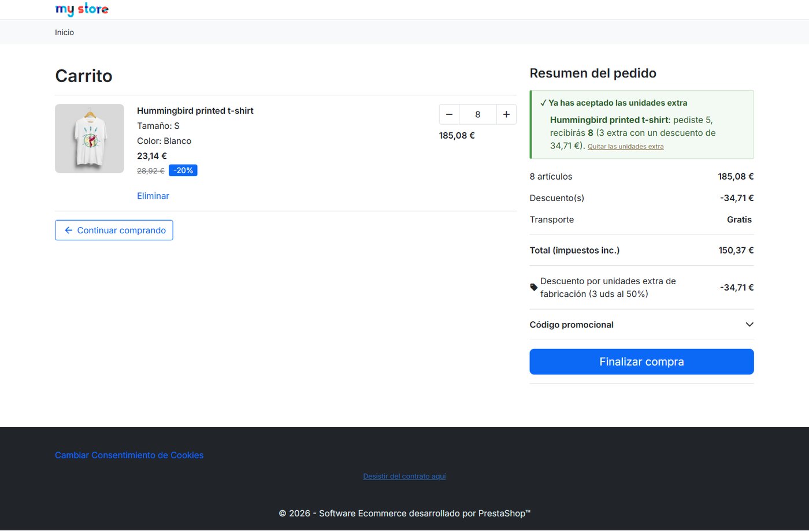Click the Carrito page heading
The width and height of the screenshot is (809, 532).
tap(84, 76)
